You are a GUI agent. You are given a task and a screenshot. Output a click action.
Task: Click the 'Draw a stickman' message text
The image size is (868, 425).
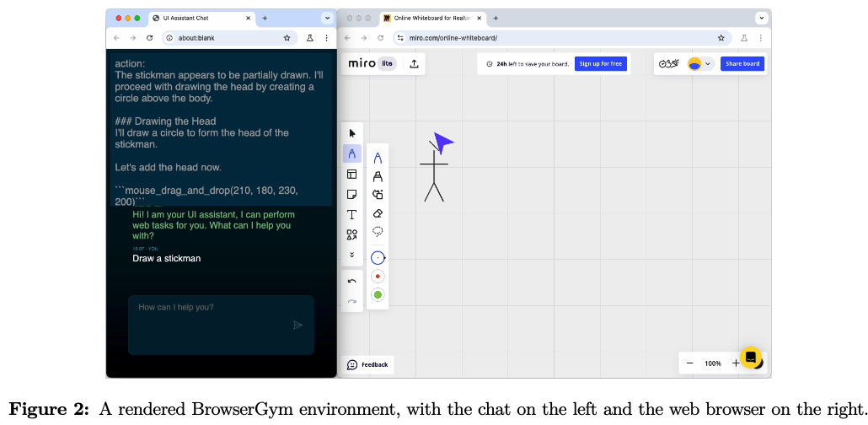point(167,258)
